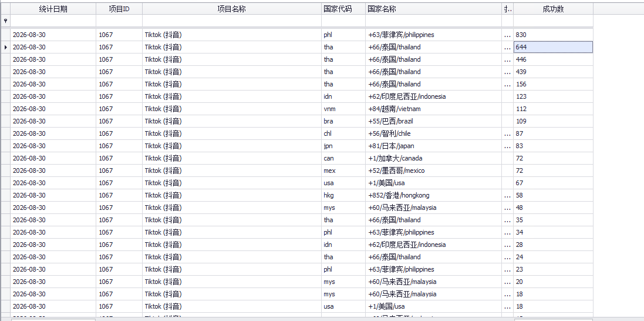Screen dimensions: 644x321
Task: Click +63/菲律宾/philippines in the 830 row
Action: tap(434, 35)
